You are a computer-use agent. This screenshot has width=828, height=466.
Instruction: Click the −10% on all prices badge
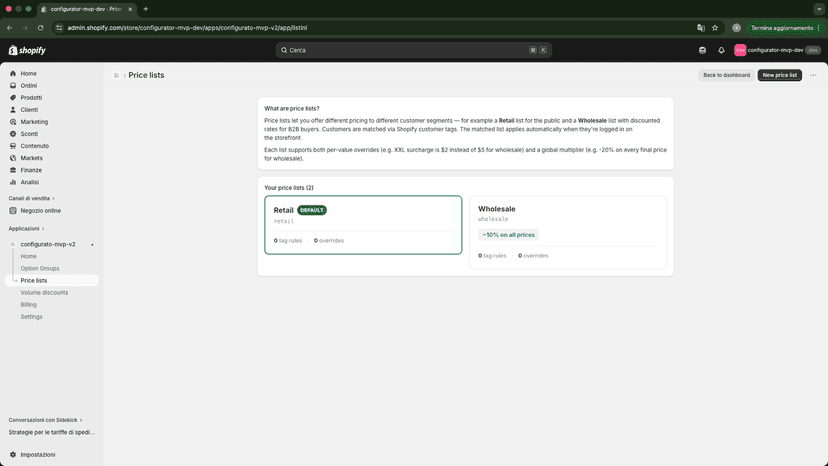[x=508, y=235]
